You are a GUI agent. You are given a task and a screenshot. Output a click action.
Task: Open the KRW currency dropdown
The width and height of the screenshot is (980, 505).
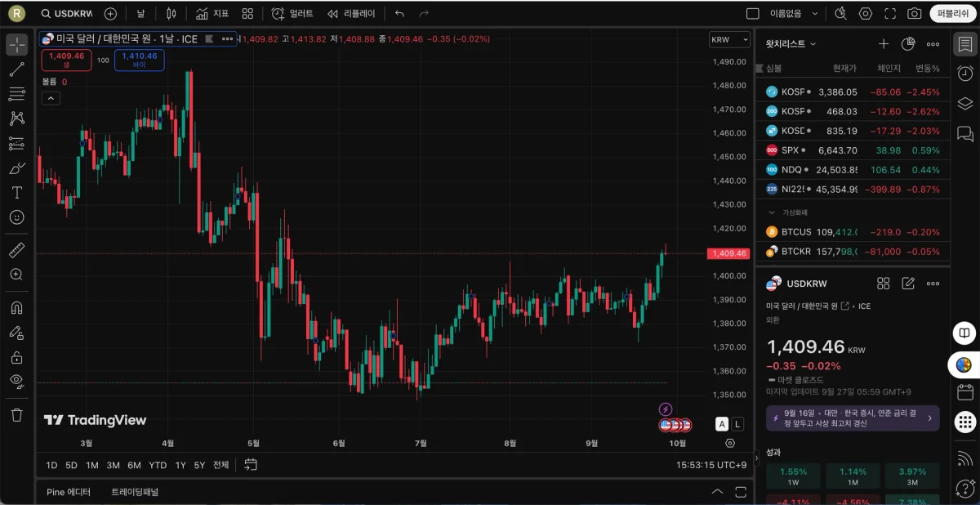[x=729, y=39]
